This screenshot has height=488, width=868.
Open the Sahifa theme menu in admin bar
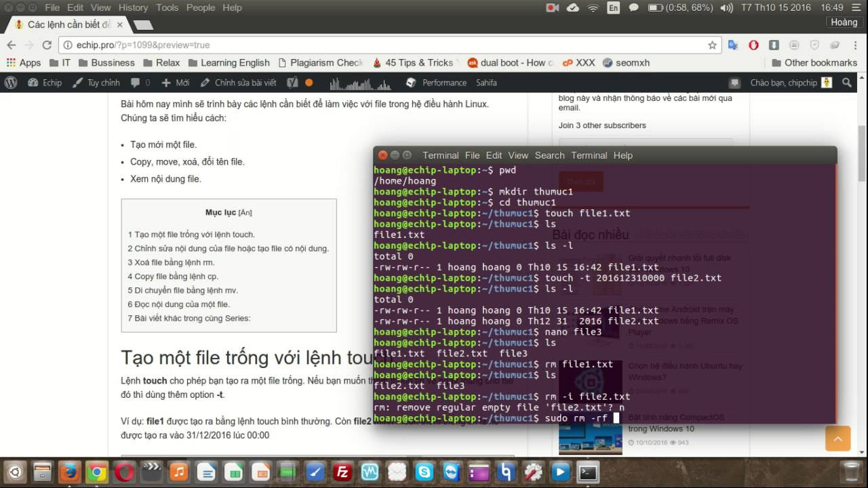pos(486,83)
